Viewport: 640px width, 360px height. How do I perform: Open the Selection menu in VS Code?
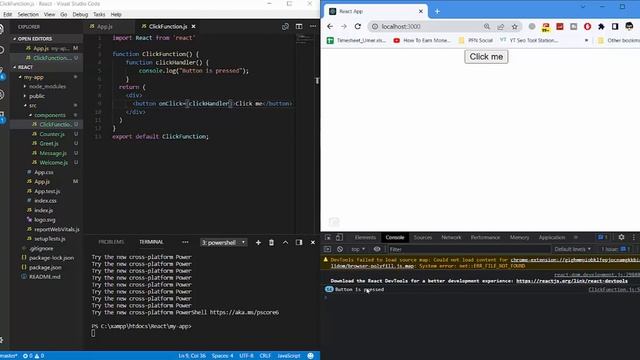pyautogui.click(x=28, y=14)
